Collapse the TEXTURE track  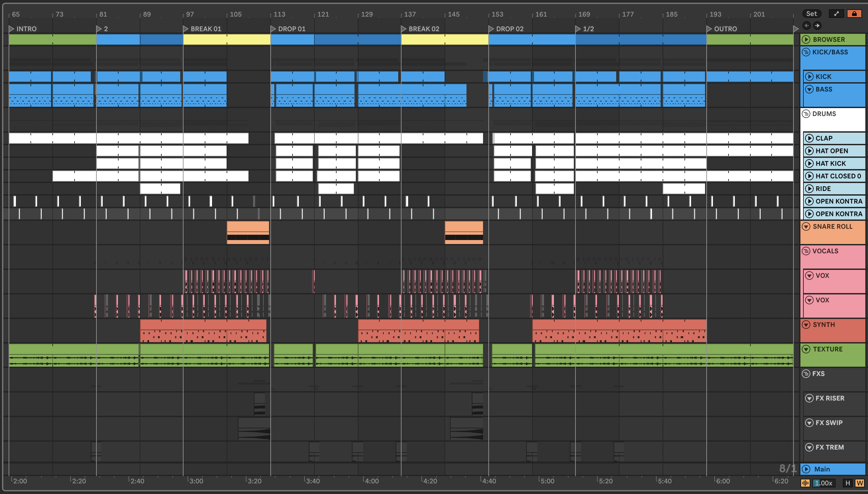click(806, 349)
